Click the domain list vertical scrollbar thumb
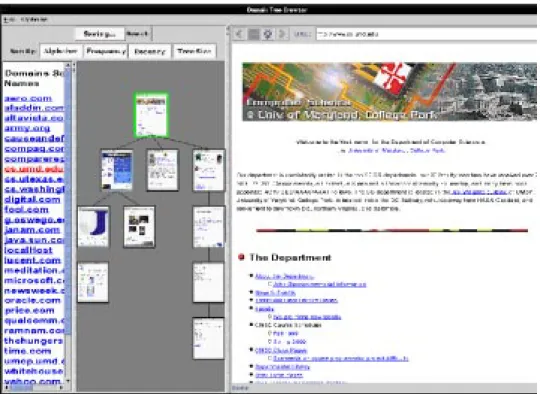 [x=68, y=201]
